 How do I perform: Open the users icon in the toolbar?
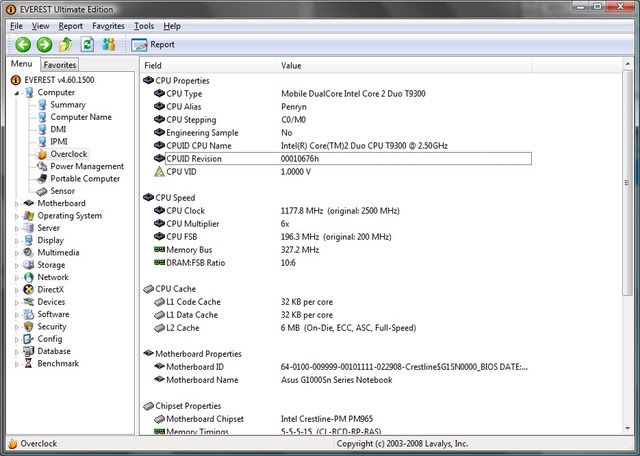[109, 44]
